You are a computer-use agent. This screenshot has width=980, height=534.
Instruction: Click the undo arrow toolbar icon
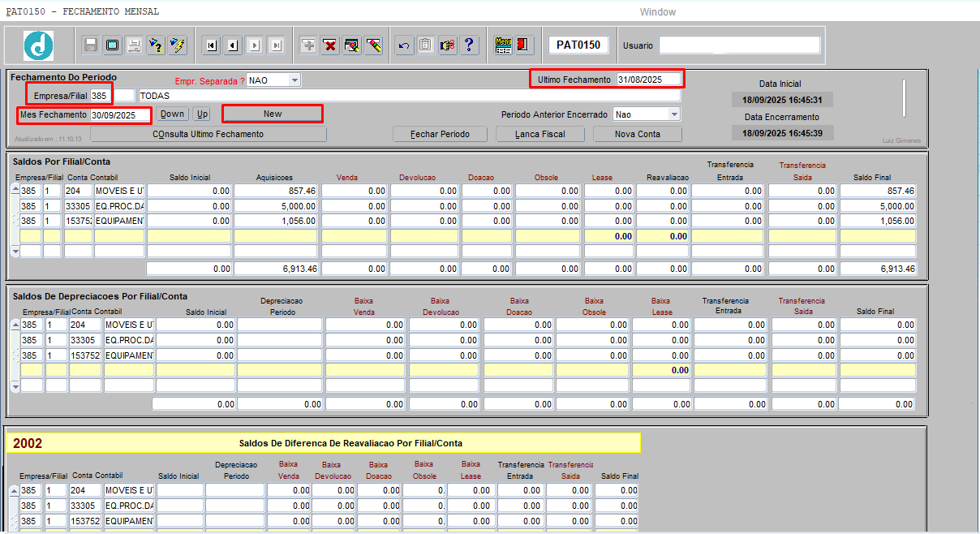[404, 45]
